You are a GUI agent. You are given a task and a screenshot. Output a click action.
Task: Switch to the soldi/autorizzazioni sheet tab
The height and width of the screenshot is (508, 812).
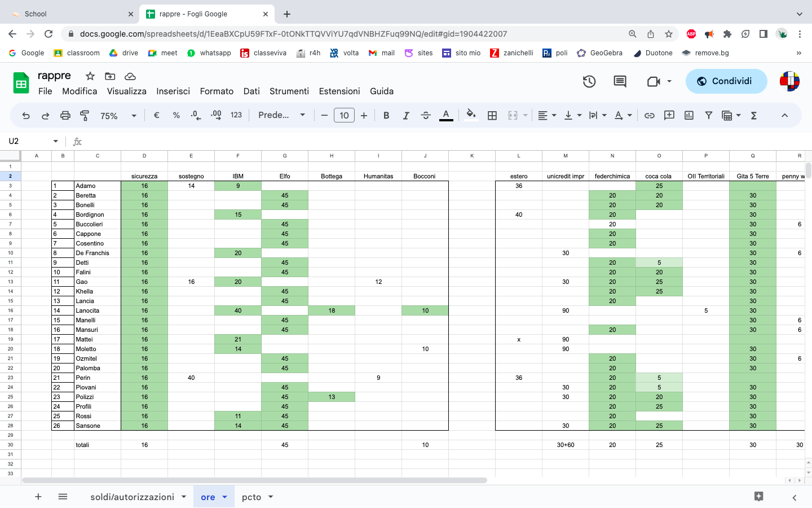click(133, 497)
